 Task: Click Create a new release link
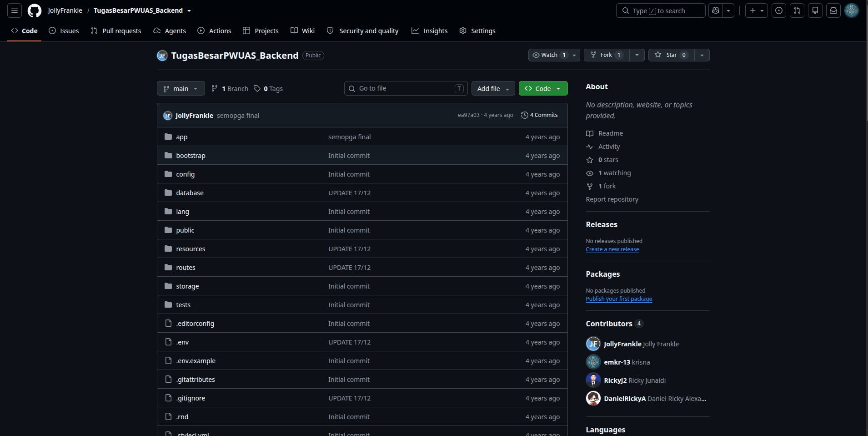(612, 249)
